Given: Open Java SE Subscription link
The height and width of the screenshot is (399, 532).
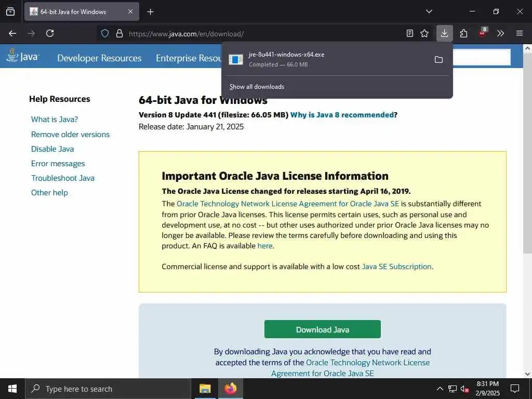Looking at the screenshot, I should click(396, 267).
